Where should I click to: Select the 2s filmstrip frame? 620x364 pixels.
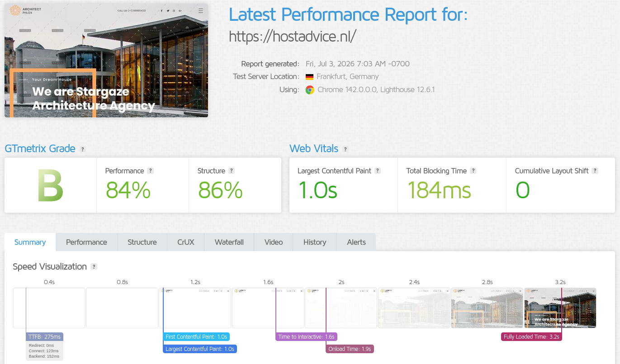tap(341, 308)
